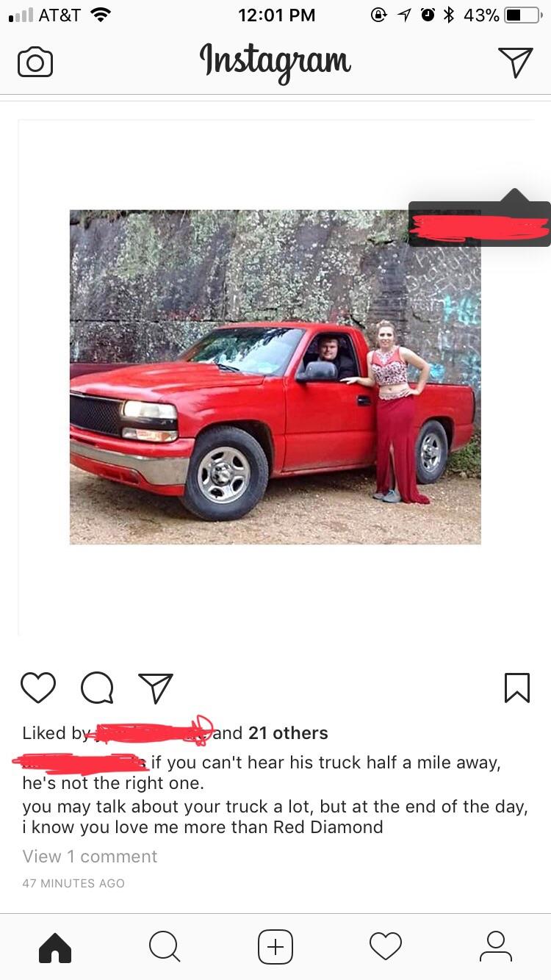The height and width of the screenshot is (980, 551).
Task: Open View 1 comment link
Action: 90,857
